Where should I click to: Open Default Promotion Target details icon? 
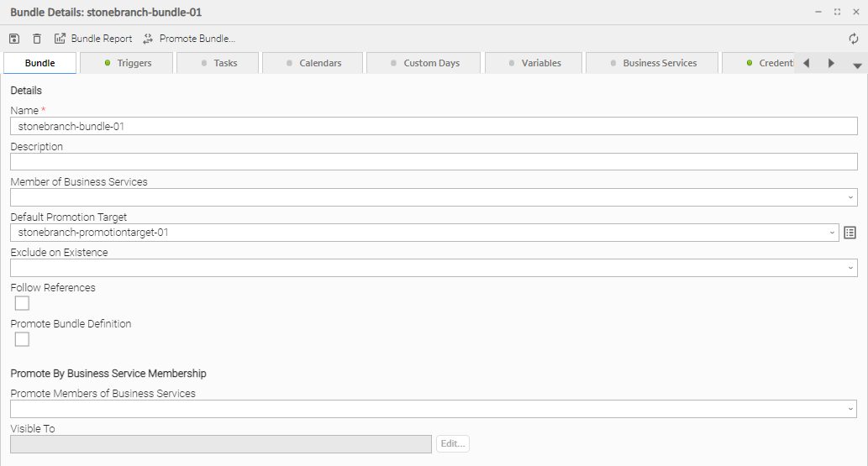pos(850,233)
